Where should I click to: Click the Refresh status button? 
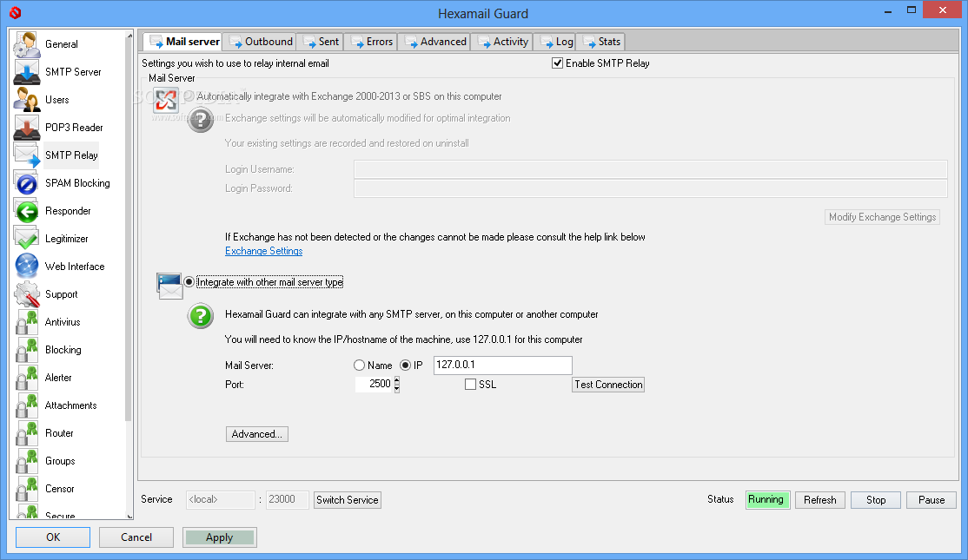pos(819,500)
